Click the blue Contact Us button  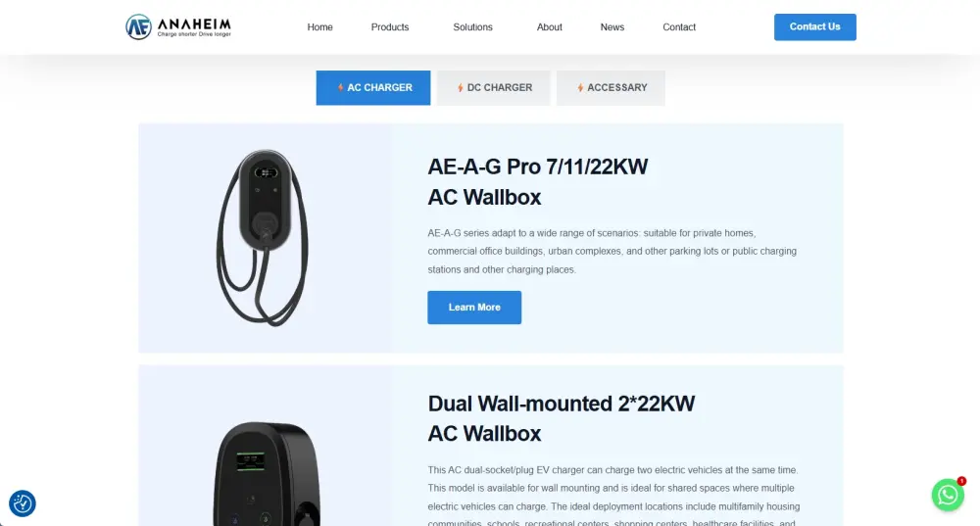tap(815, 26)
